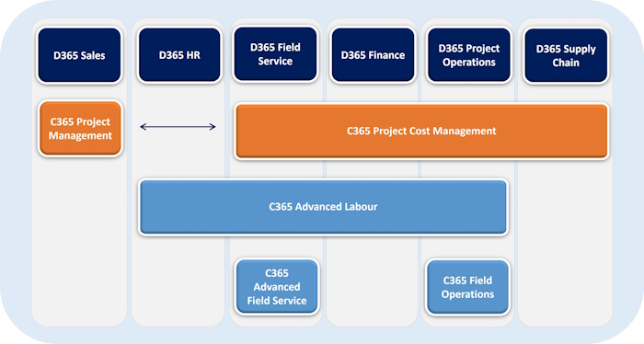Click "Labour" word in the blue bar
This screenshot has width=644, height=344.
pos(362,206)
